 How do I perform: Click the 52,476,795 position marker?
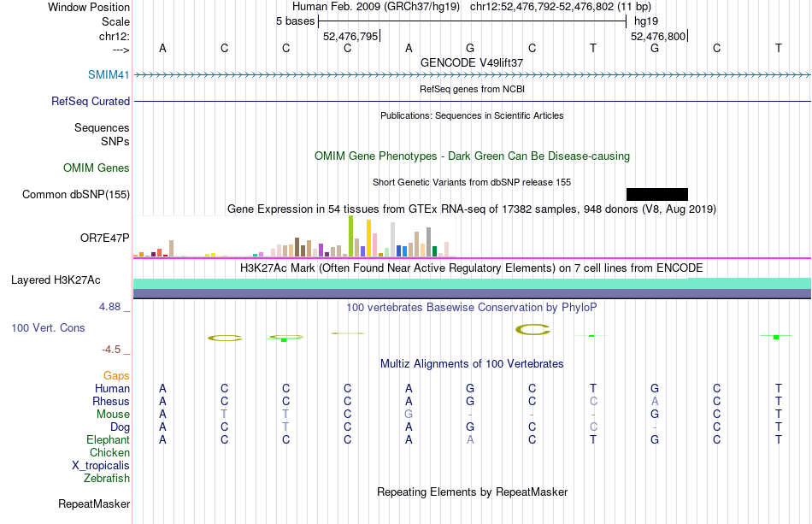(x=350, y=36)
